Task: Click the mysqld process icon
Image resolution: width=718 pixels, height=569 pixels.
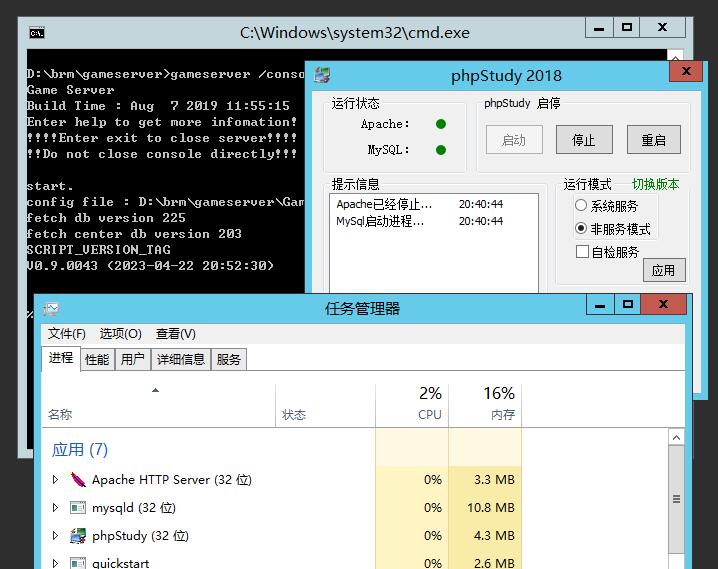Action: pos(78,507)
